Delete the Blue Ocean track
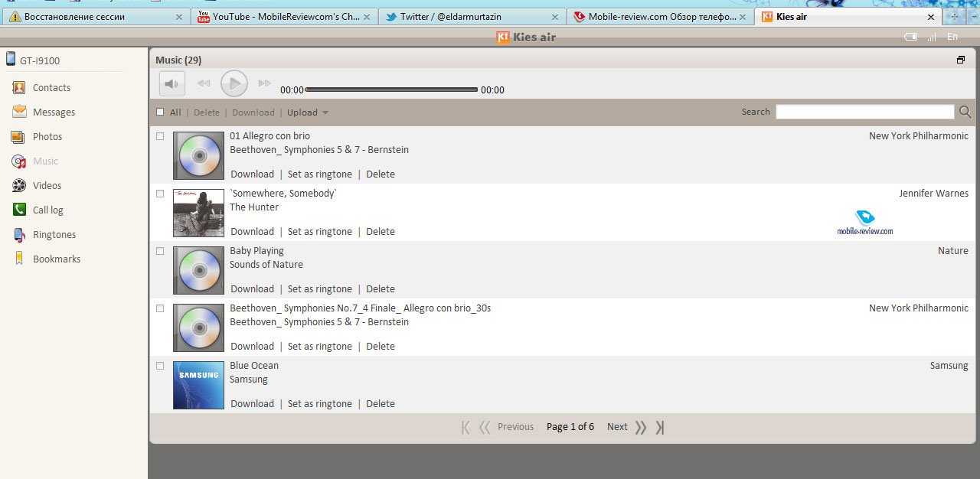The height and width of the screenshot is (479, 980). [381, 404]
